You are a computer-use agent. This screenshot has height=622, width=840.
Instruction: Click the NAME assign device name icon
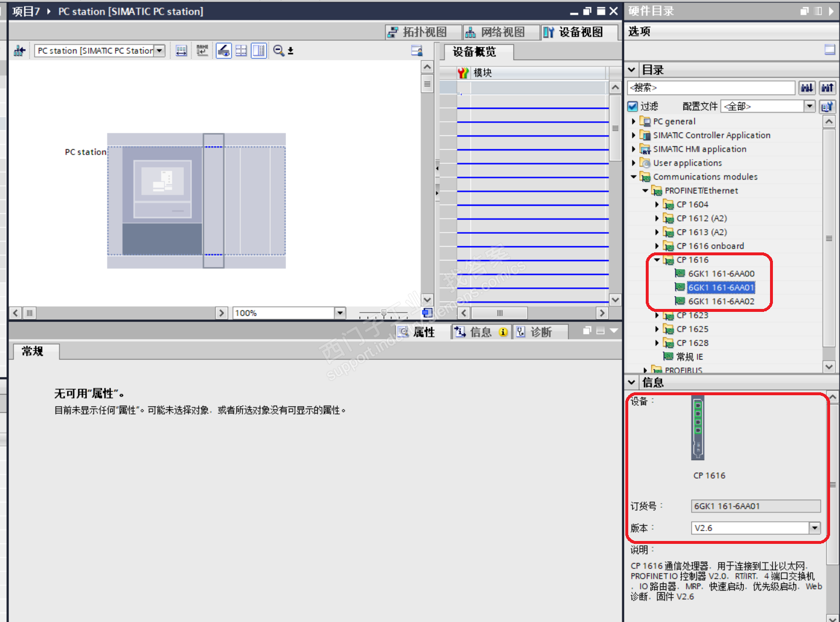(x=202, y=51)
